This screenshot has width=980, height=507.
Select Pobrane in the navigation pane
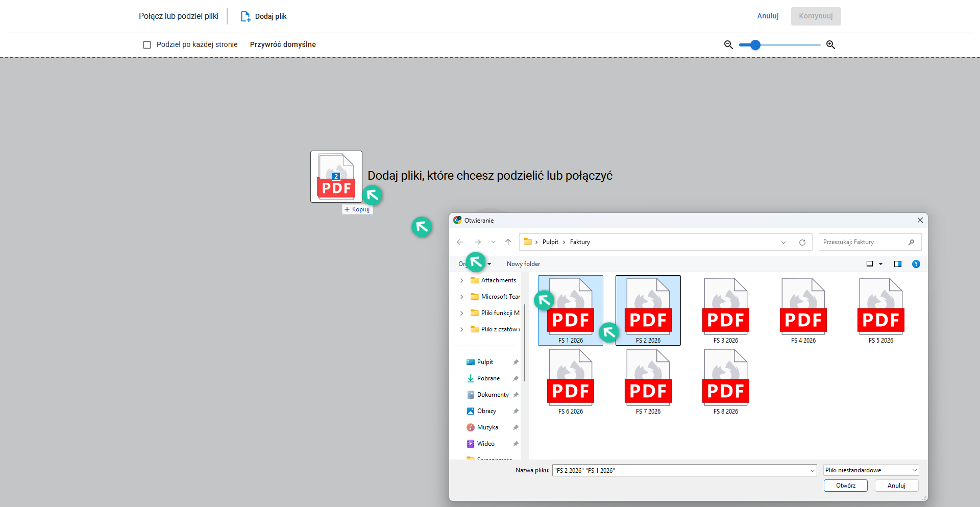point(488,378)
